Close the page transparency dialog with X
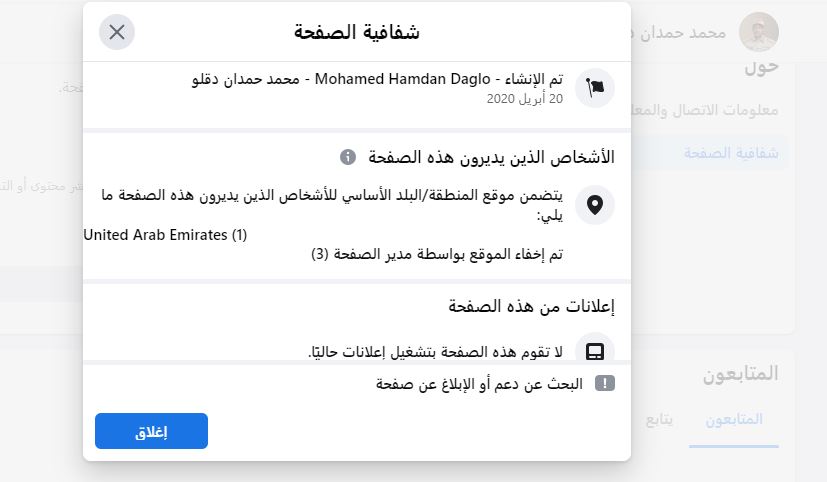This screenshot has width=827, height=482. [x=117, y=32]
